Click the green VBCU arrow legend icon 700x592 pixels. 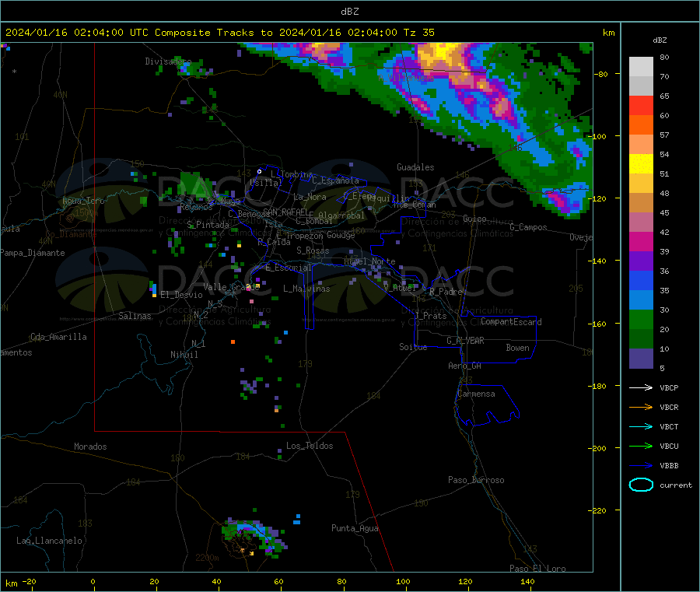pos(641,446)
